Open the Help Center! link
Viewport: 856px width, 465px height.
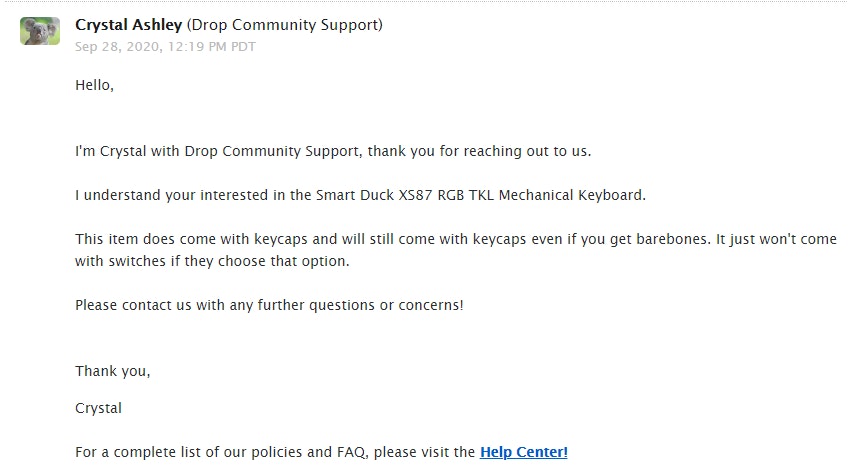click(523, 452)
